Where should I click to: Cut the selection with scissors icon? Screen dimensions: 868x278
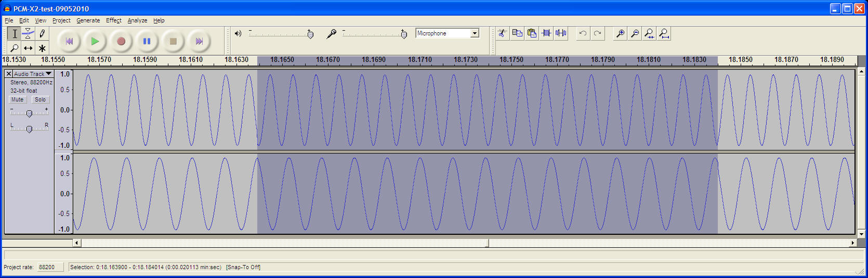(x=502, y=33)
